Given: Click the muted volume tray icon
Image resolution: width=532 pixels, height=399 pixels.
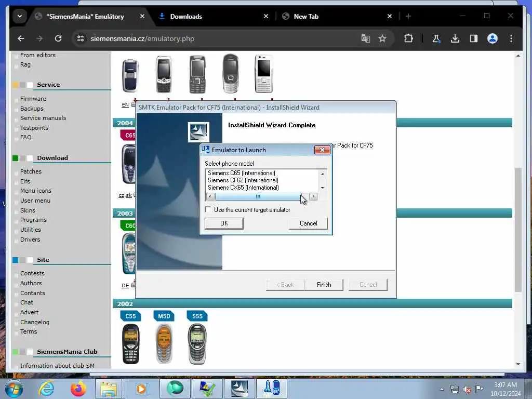Looking at the screenshot, I should (467, 390).
